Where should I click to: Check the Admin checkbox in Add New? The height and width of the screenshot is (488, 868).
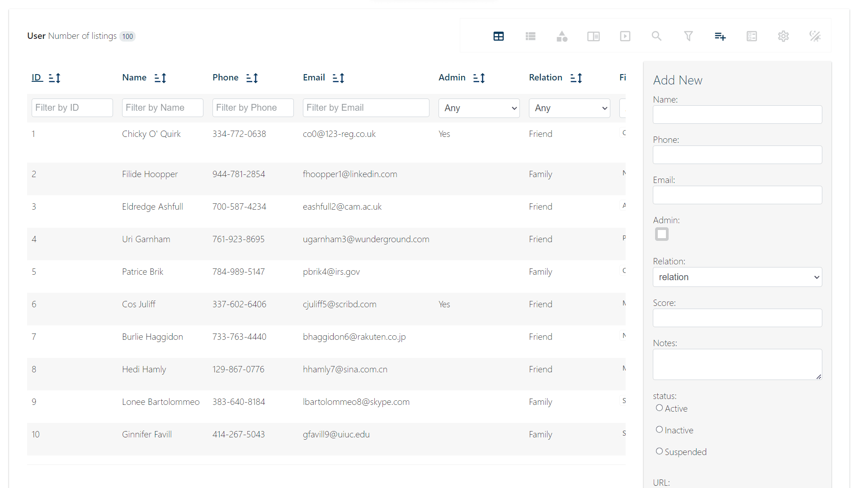pos(661,234)
